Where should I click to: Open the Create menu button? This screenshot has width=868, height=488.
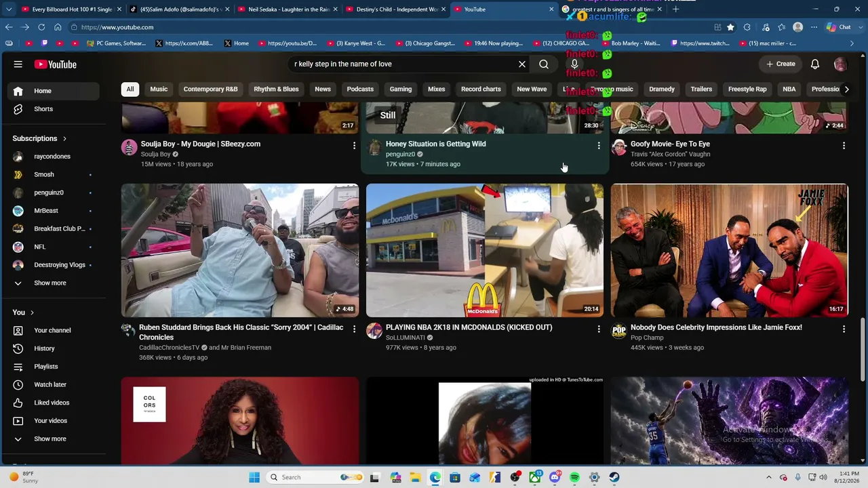pyautogui.click(x=781, y=64)
